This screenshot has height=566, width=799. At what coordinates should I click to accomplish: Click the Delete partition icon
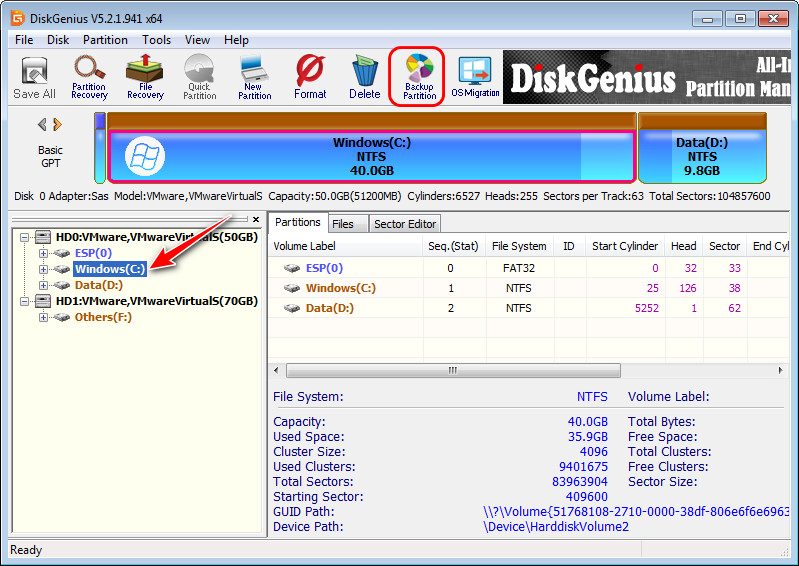click(364, 77)
